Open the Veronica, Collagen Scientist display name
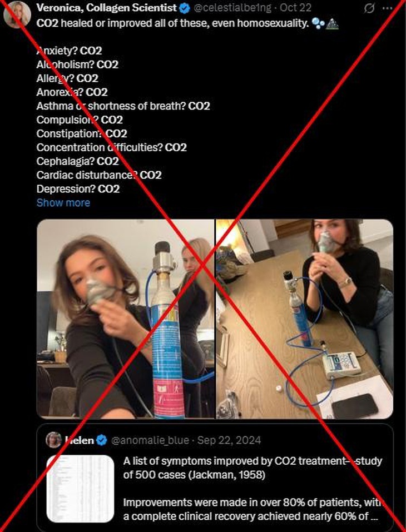Viewport: 406px width, 532px height. pyautogui.click(x=107, y=8)
